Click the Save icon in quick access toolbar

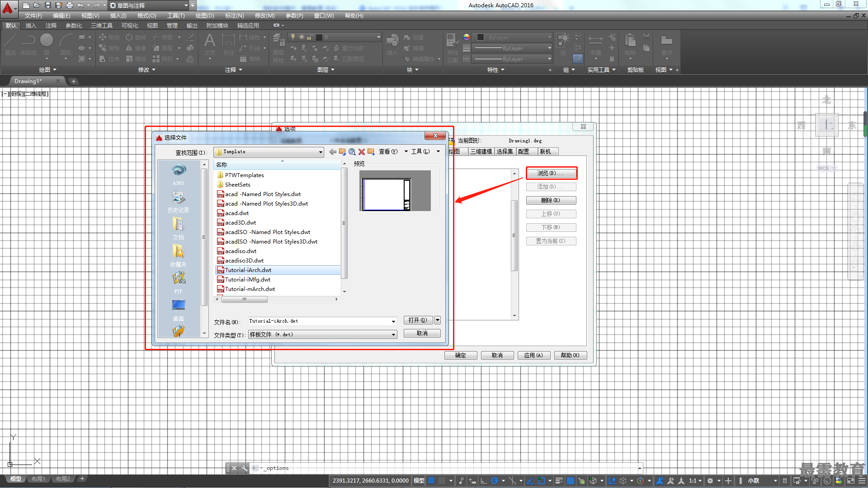(x=48, y=5)
